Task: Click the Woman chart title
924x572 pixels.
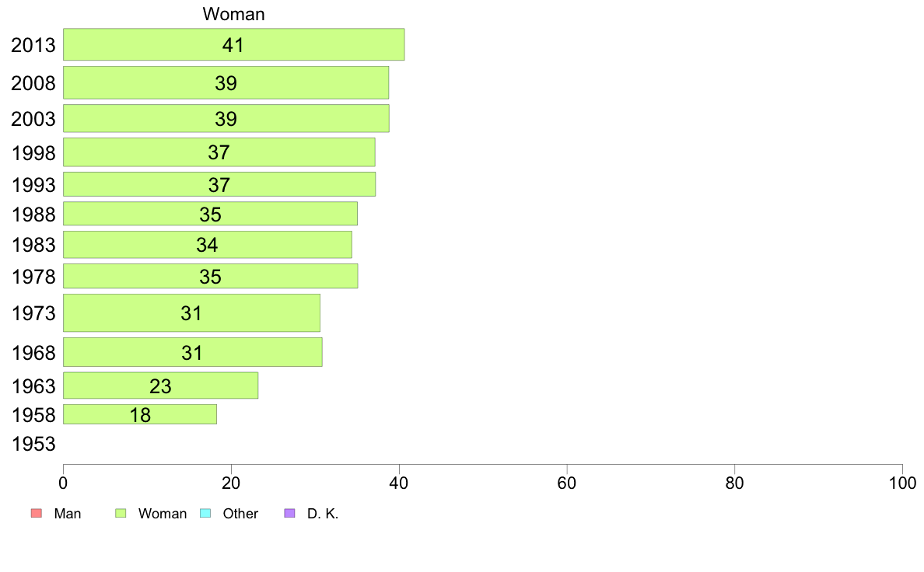Action: click(x=233, y=14)
